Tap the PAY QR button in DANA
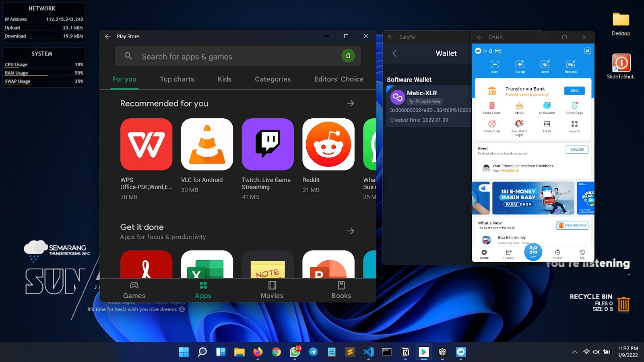The image size is (644, 362). coord(533,252)
